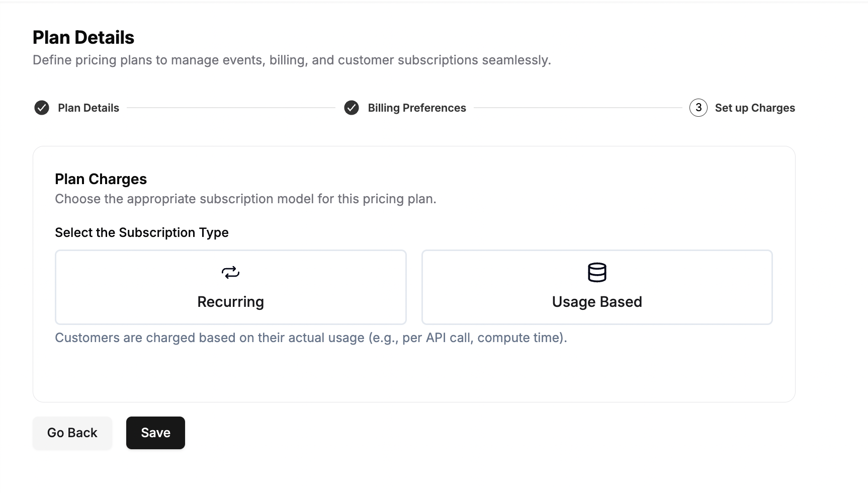Save the pricing plan
The image size is (868, 493).
155,433
